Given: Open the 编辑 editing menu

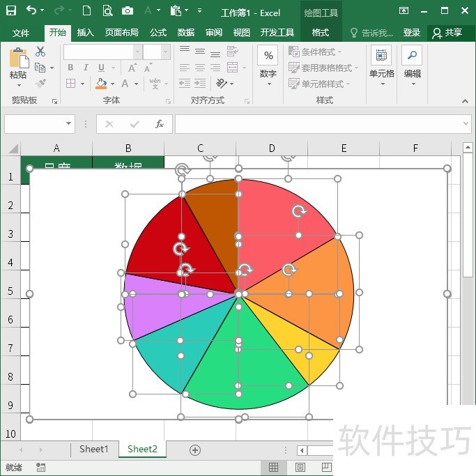Looking at the screenshot, I should click(412, 66).
